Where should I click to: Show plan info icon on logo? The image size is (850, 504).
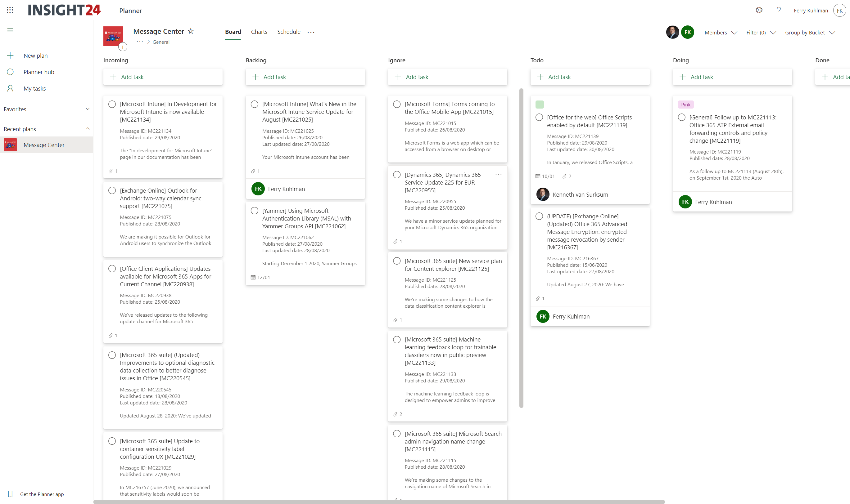[123, 47]
